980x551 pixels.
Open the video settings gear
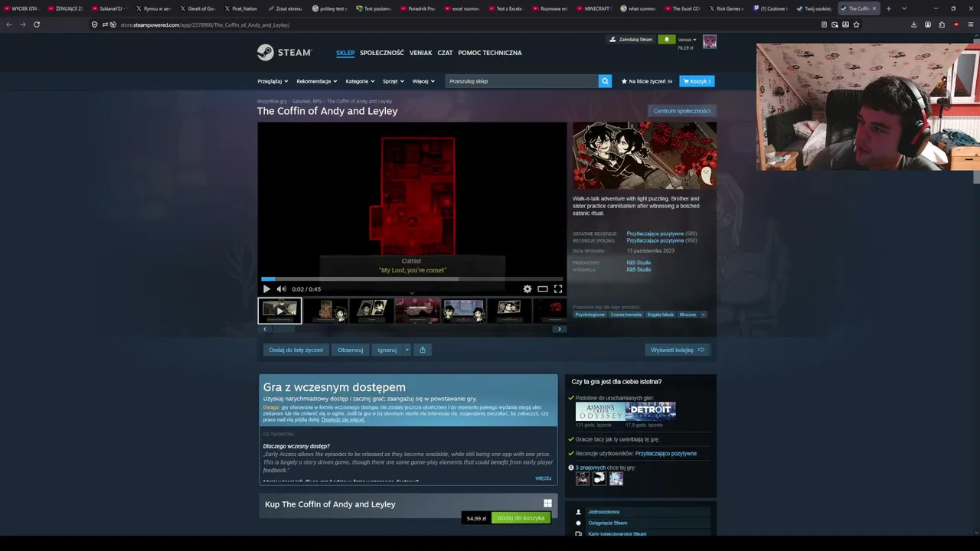pos(527,289)
